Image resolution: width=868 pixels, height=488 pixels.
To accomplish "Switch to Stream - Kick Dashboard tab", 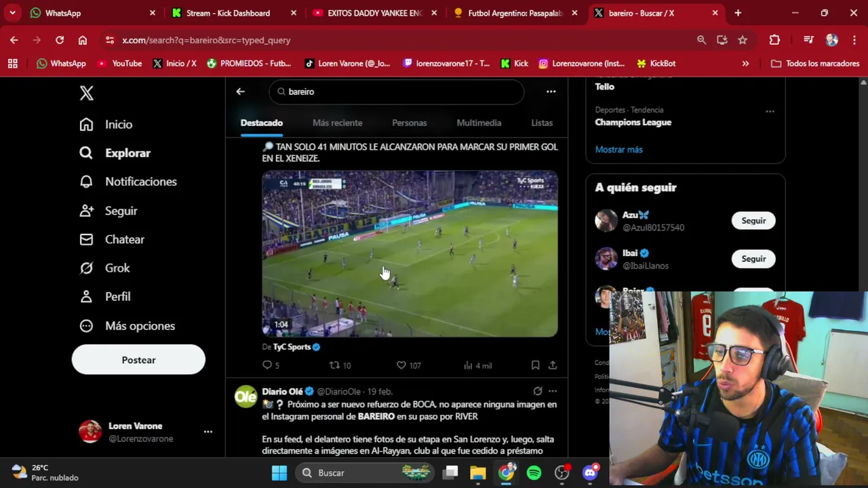I will point(233,13).
